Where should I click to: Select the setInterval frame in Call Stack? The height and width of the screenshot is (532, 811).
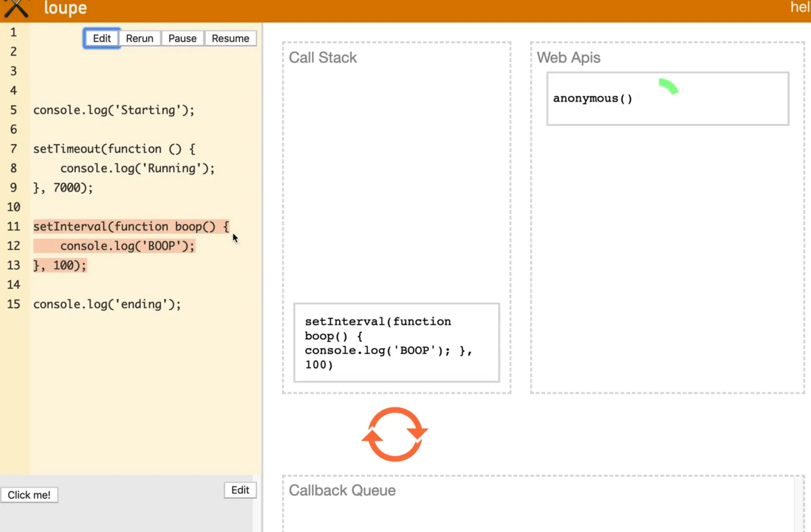(x=396, y=342)
